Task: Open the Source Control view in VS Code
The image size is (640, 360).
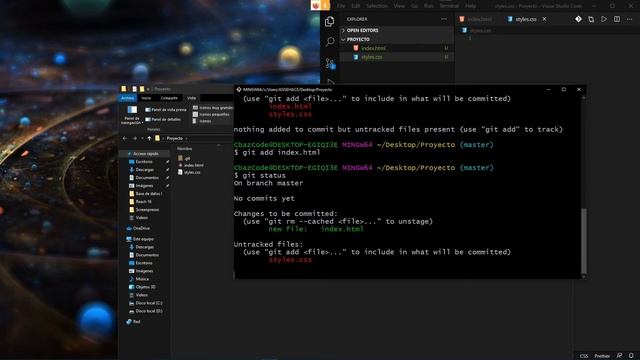Action: pos(330,63)
